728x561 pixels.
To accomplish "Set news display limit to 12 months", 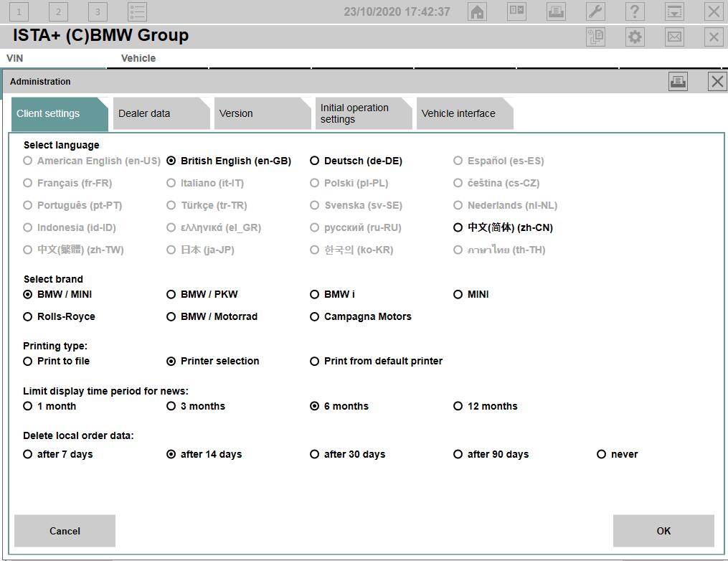I will pos(458,406).
